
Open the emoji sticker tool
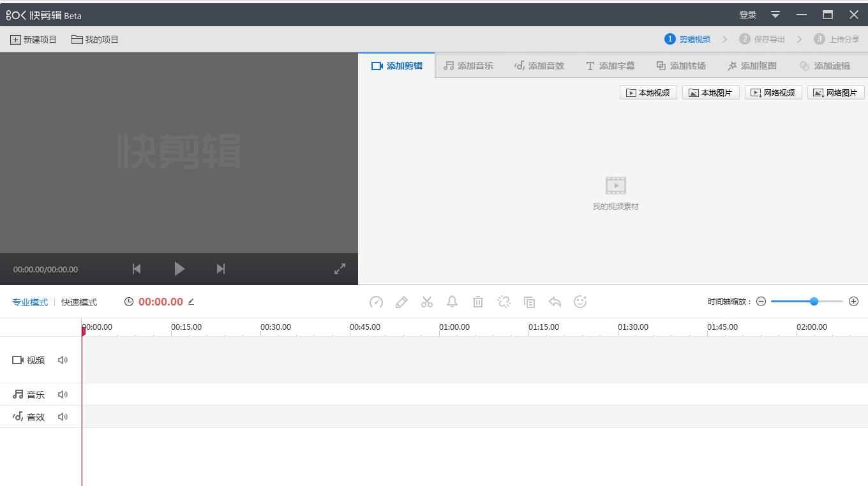coord(580,302)
